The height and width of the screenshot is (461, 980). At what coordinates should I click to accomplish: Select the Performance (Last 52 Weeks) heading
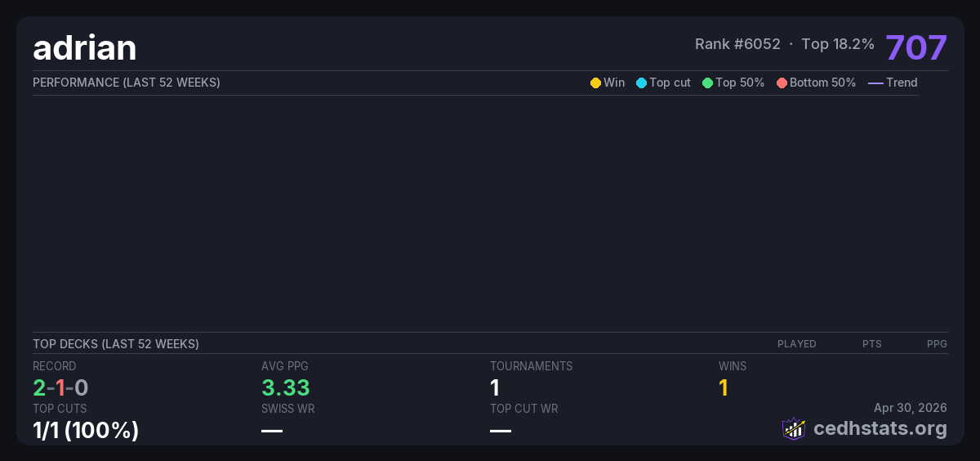(x=126, y=83)
